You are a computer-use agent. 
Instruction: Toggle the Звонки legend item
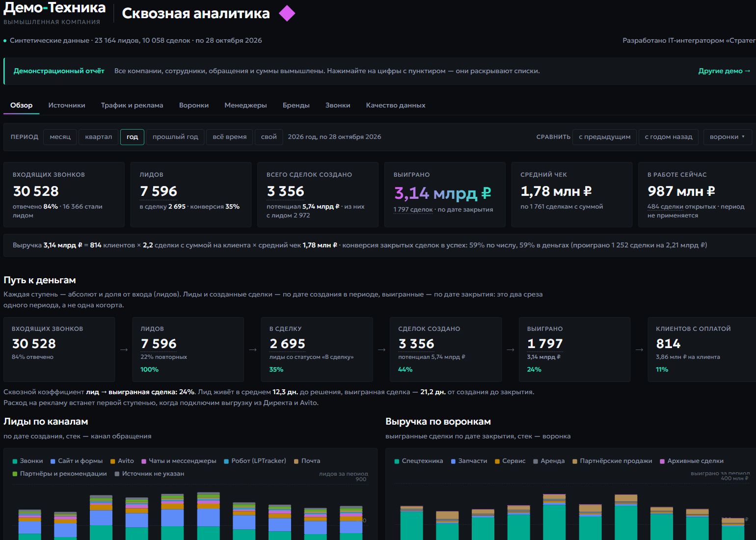coord(27,461)
